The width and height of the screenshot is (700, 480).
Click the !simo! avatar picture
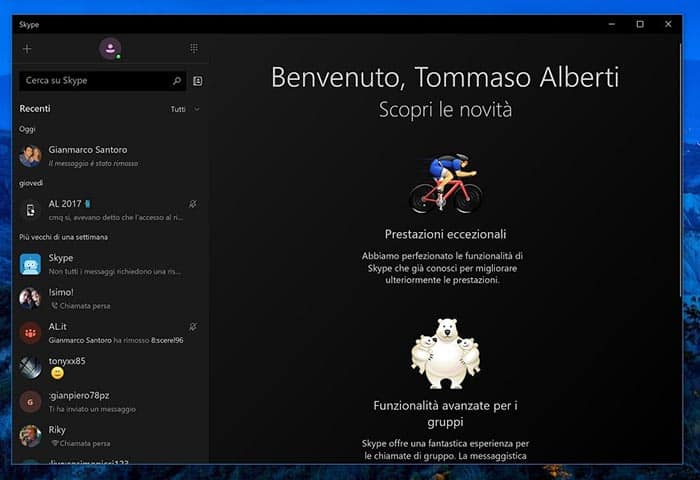pos(30,298)
